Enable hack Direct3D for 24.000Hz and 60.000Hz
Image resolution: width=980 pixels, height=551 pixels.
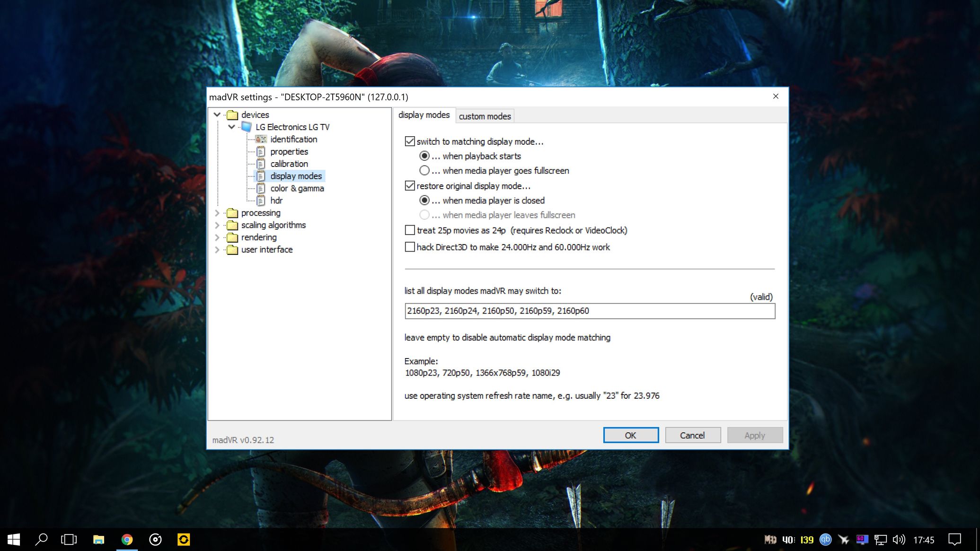click(410, 247)
